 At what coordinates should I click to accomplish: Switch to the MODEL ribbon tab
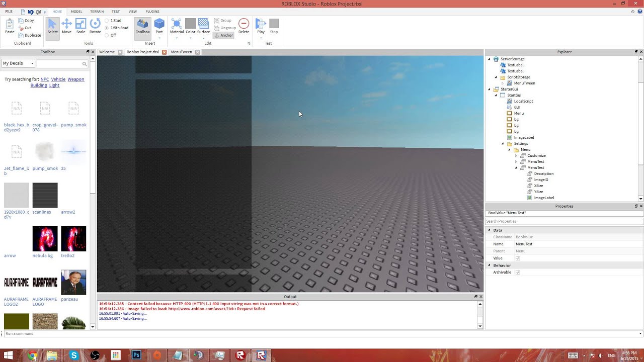76,12
